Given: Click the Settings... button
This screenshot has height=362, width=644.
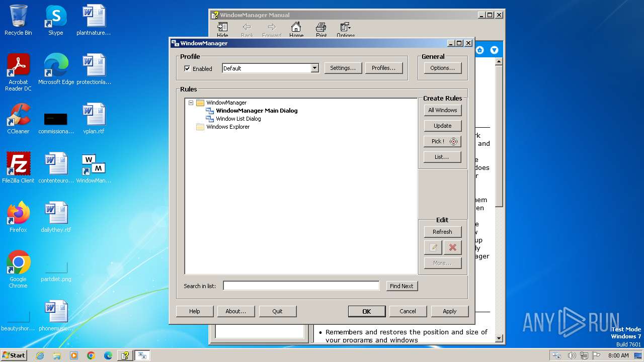Looking at the screenshot, I should [343, 68].
